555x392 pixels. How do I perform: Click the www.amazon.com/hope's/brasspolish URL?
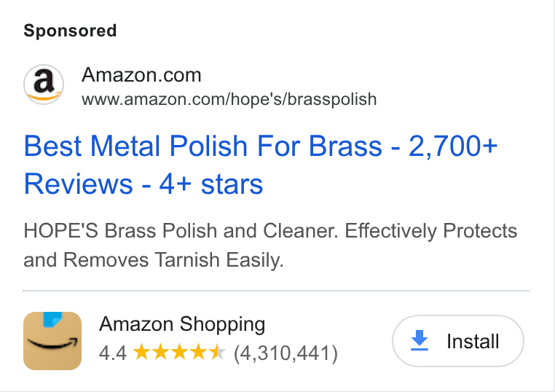click(229, 99)
